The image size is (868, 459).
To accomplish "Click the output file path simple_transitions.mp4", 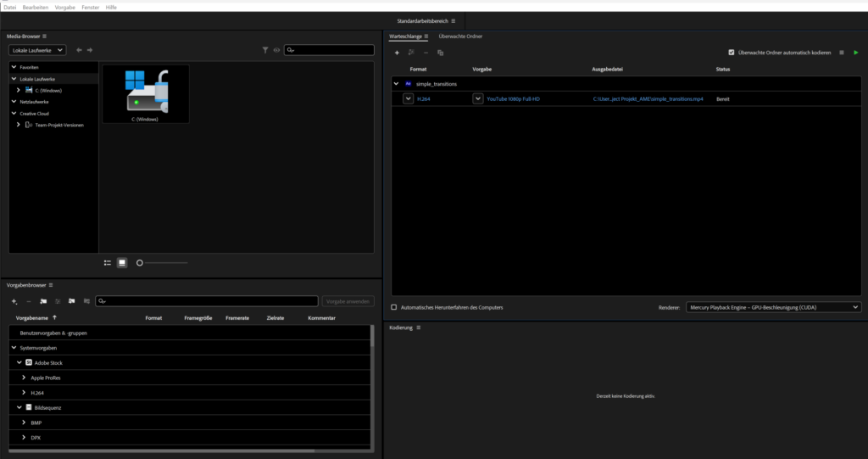I will [x=648, y=99].
